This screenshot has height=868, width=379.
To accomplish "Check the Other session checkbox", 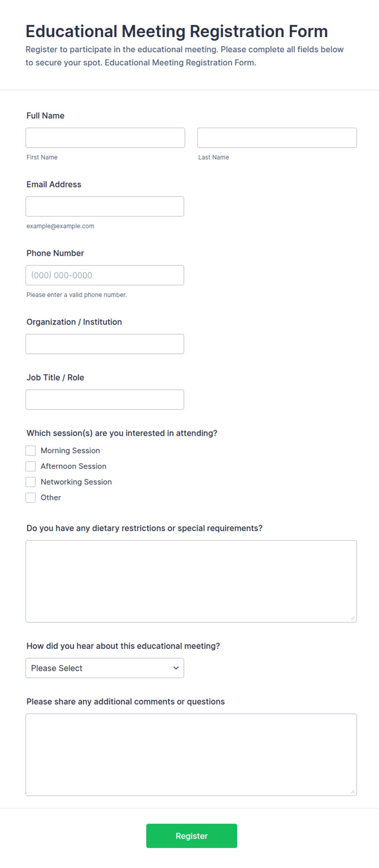I will 31,498.
